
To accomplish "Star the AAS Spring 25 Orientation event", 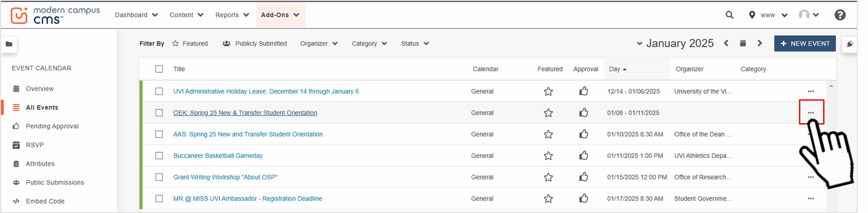I will tap(548, 134).
